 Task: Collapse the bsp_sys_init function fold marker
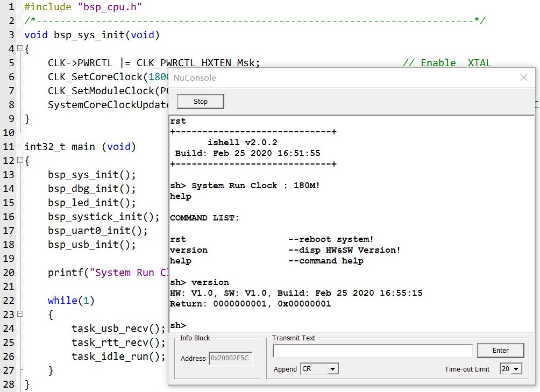[20, 48]
